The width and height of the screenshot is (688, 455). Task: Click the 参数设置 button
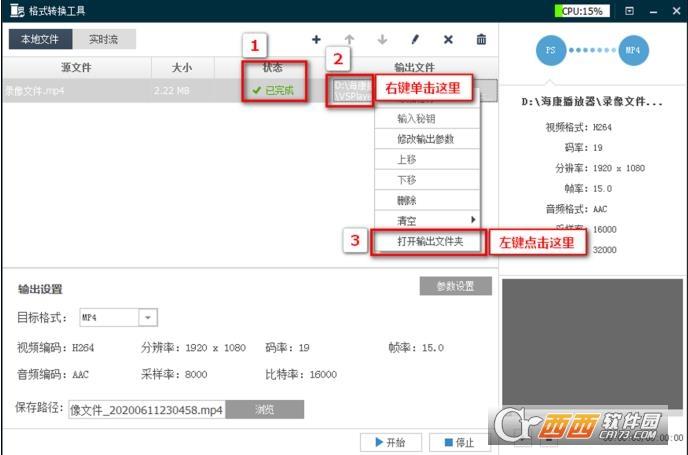455,286
